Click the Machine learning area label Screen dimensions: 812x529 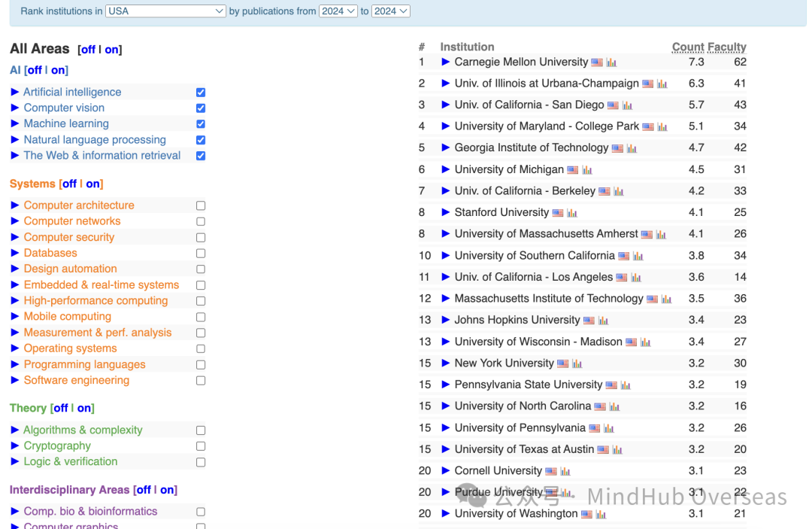(66, 124)
